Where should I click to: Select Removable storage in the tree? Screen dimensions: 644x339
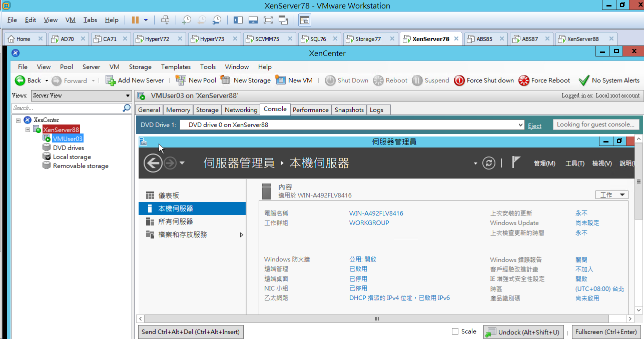(x=81, y=166)
